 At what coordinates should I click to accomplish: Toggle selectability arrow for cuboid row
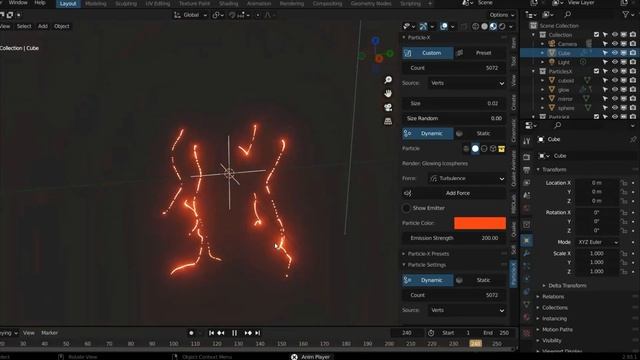point(605,80)
